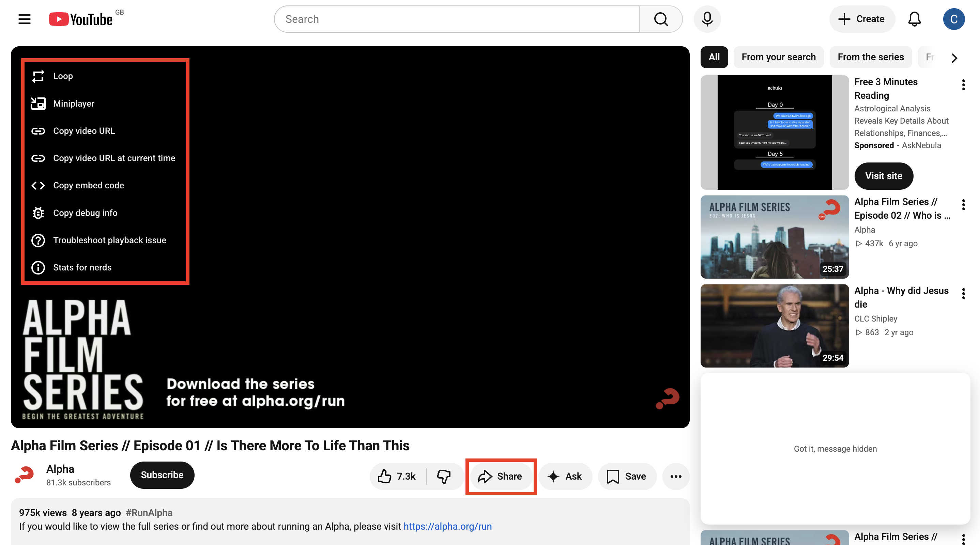The width and height of the screenshot is (980, 545).
Task: Like the video with thumbs up
Action: tap(397, 476)
